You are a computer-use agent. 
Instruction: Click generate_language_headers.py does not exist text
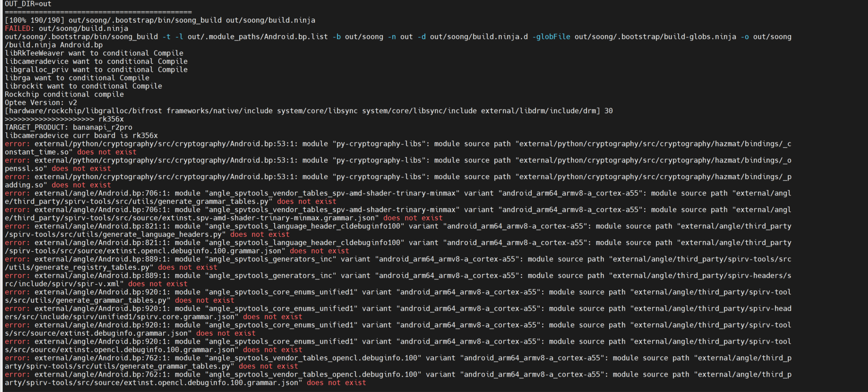point(147,235)
